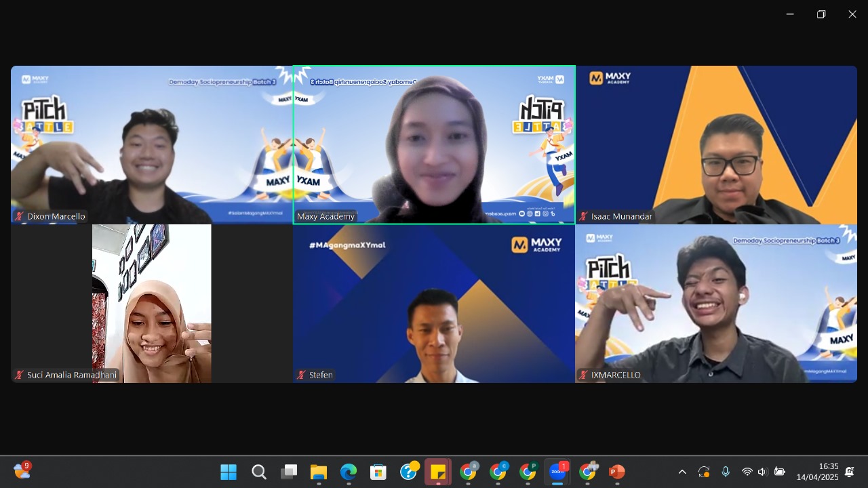Open the Get Help app icon

409,471
